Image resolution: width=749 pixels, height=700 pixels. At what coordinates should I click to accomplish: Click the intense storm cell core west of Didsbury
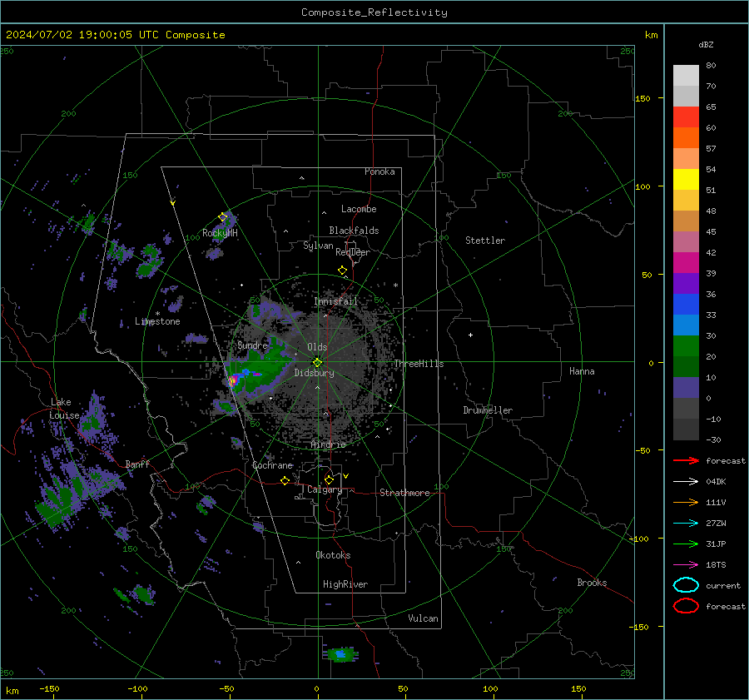click(233, 381)
